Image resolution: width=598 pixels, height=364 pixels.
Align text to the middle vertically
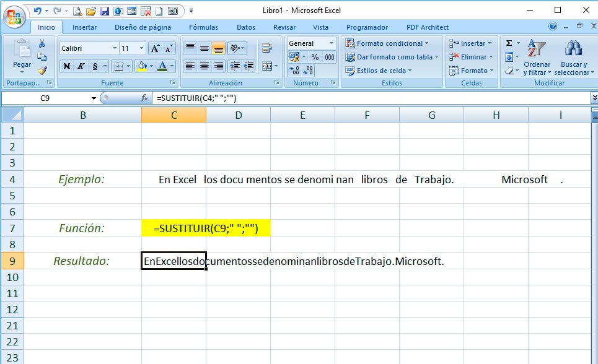coord(204,48)
